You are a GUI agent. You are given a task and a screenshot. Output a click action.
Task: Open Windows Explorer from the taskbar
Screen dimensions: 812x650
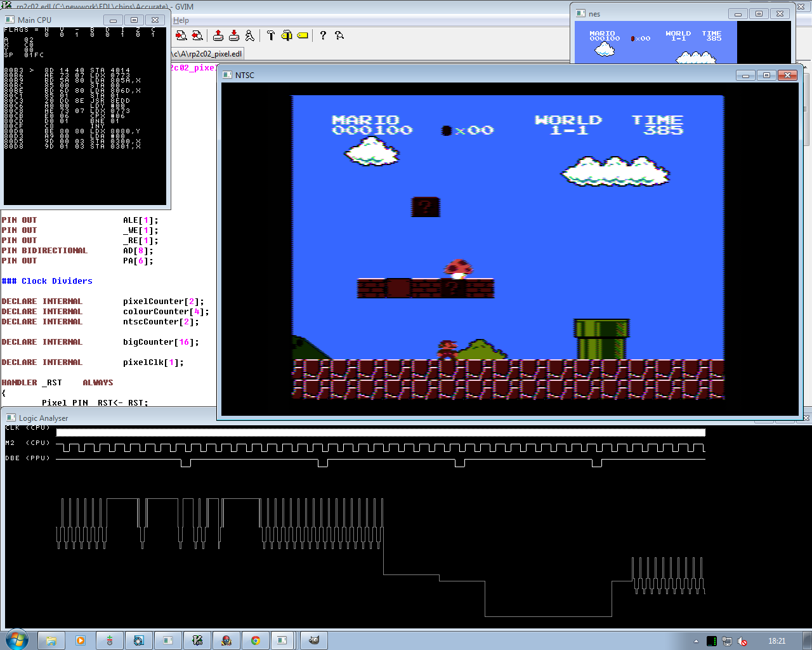pos(51,640)
